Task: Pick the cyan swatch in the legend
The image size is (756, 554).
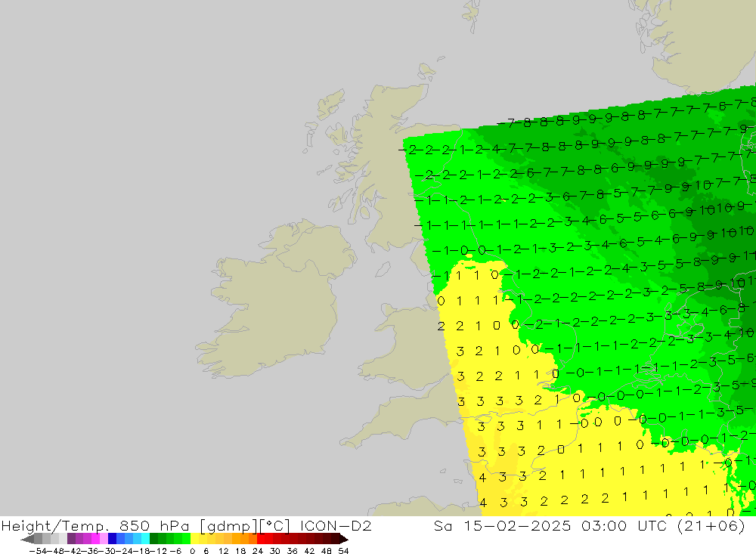Action: coord(145,539)
